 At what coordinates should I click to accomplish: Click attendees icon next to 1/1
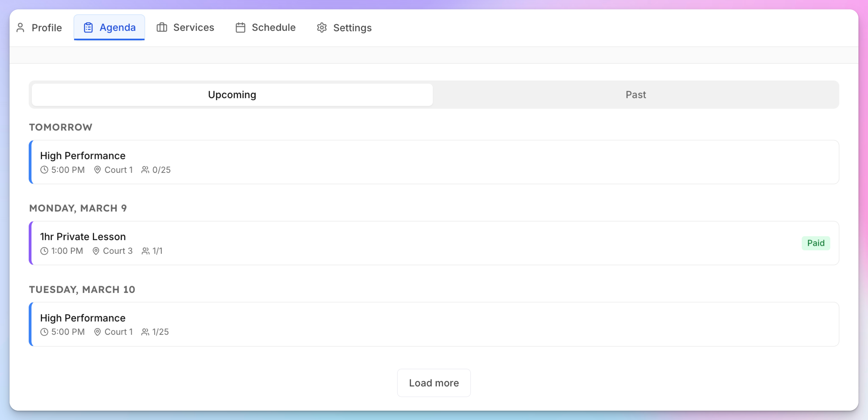click(x=145, y=251)
